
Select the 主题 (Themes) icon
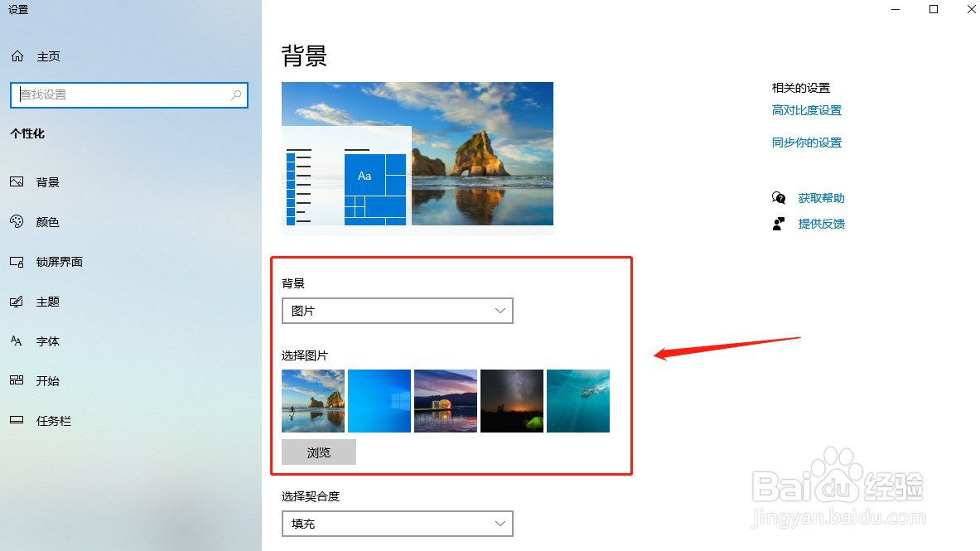(17, 302)
